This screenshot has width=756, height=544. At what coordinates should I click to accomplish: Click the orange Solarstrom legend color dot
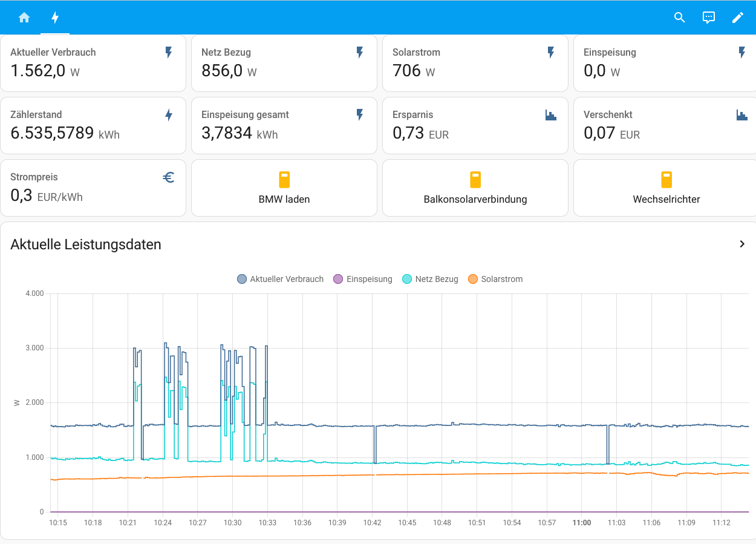[473, 279]
